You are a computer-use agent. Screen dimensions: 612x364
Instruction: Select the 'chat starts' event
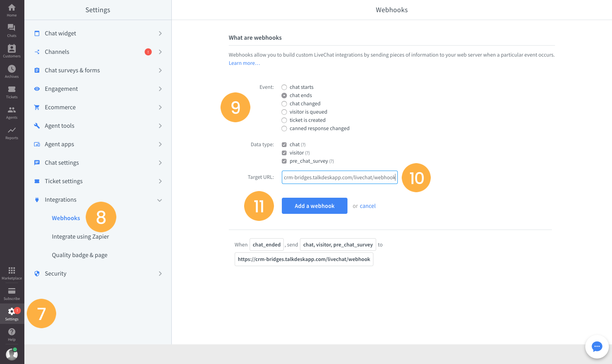[284, 87]
